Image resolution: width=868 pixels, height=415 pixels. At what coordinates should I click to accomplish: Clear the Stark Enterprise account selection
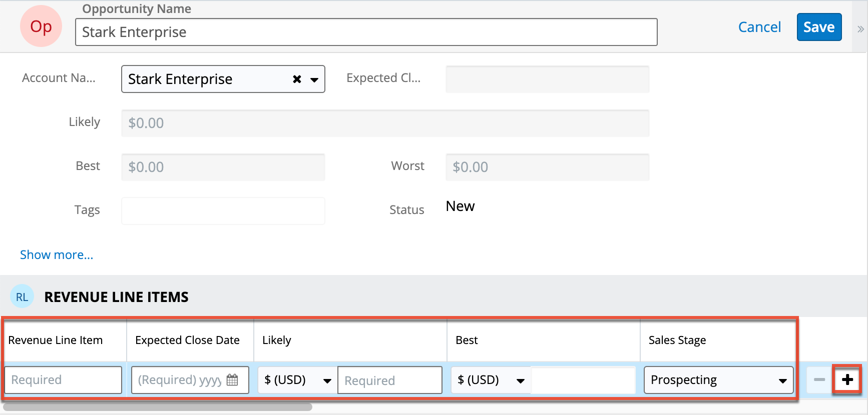297,79
